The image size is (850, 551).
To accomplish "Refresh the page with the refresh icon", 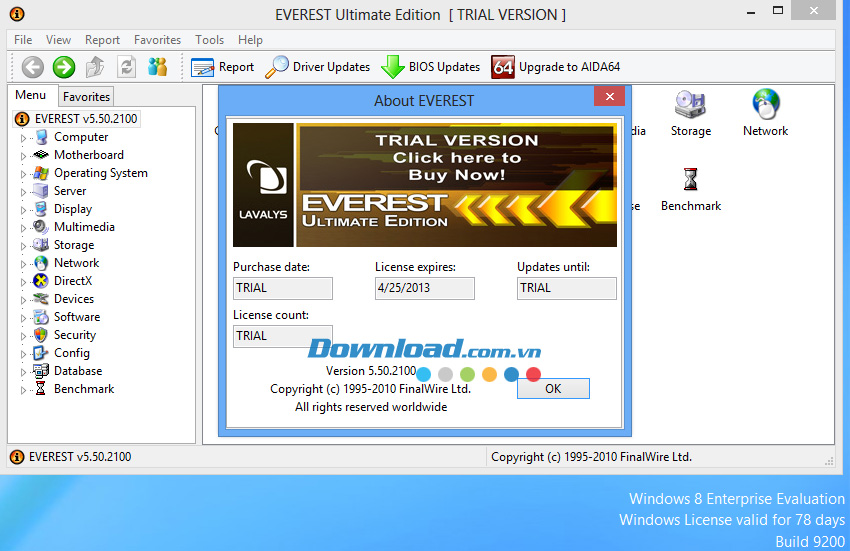I will [126, 67].
